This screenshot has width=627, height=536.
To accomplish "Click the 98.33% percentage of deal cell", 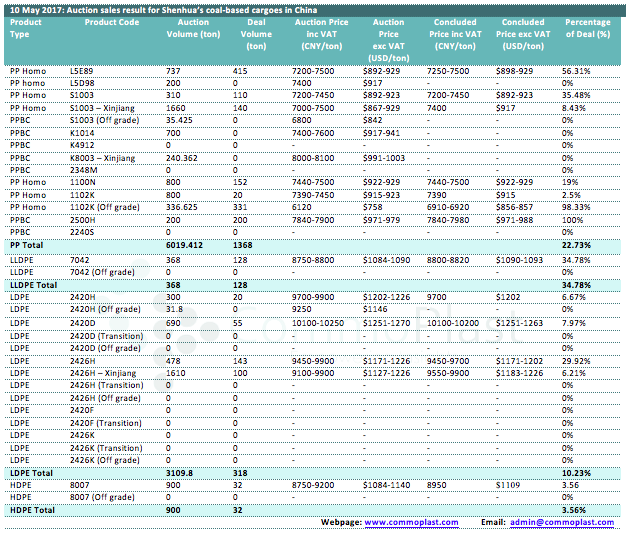I will pos(576,207).
